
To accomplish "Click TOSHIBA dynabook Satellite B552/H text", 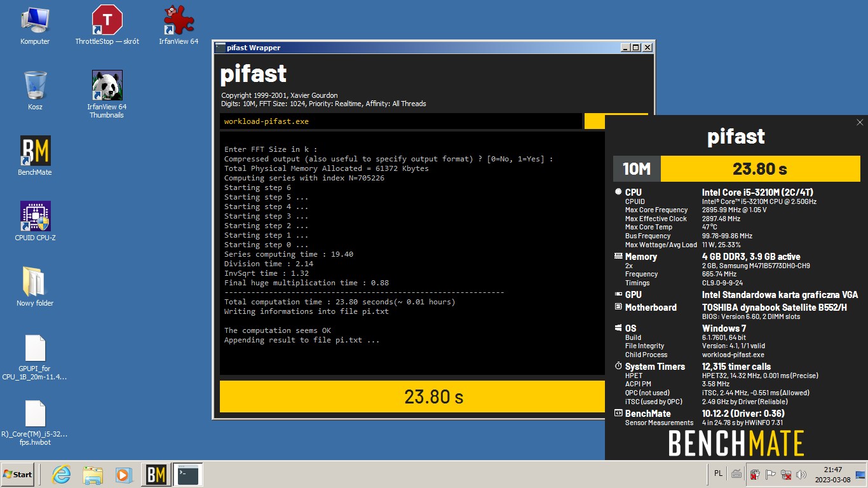I will click(x=775, y=307).
